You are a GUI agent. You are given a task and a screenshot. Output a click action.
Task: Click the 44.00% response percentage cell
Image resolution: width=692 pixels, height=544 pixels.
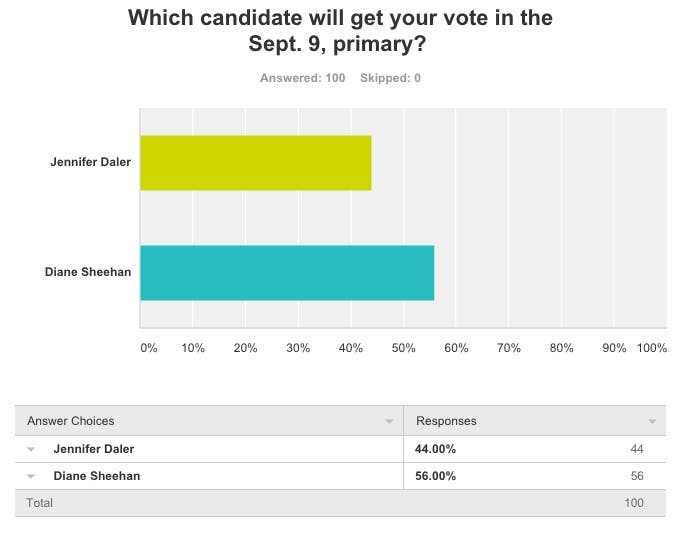click(x=435, y=449)
